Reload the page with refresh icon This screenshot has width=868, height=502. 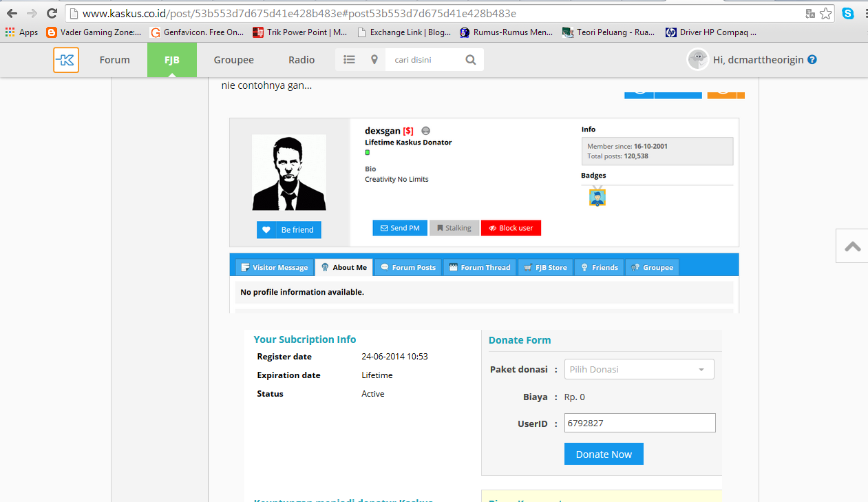pyautogui.click(x=52, y=13)
